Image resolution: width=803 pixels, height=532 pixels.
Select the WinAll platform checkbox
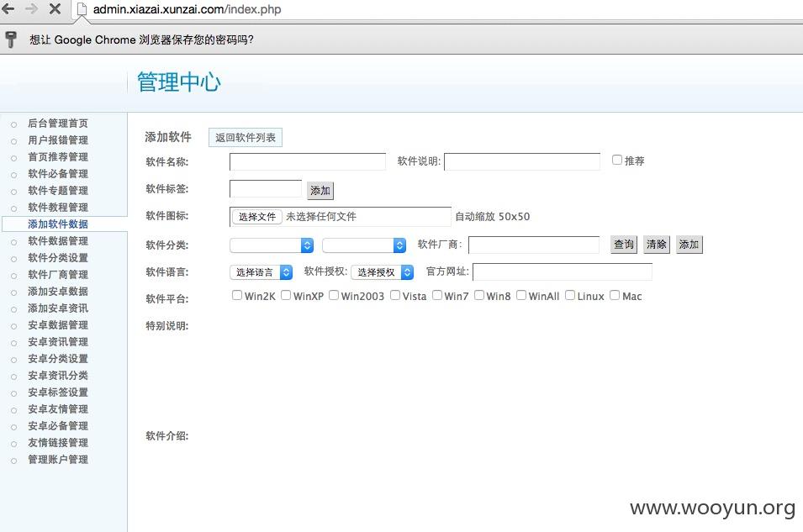coord(520,295)
